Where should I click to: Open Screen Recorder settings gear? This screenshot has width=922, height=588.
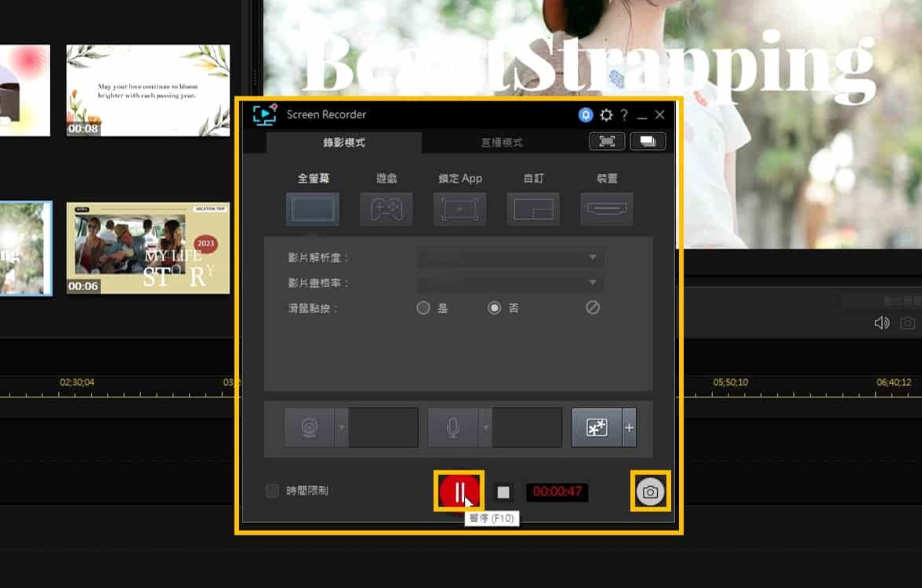pos(605,114)
